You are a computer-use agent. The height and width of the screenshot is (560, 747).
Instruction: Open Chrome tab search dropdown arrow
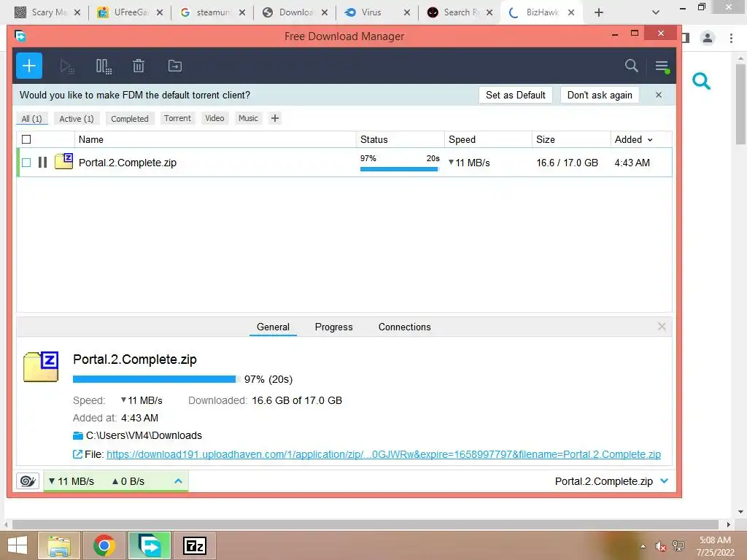tap(656, 12)
